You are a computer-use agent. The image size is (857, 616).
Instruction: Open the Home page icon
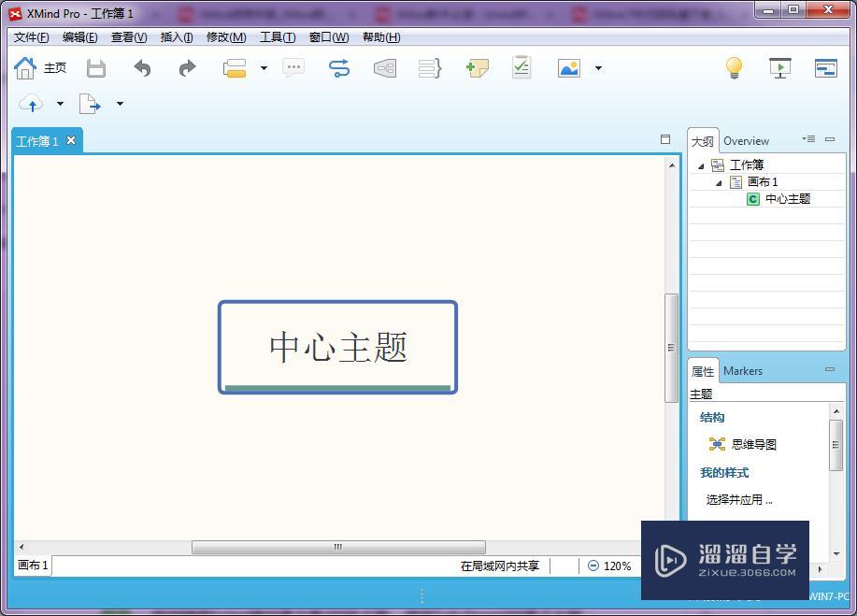[x=24, y=68]
